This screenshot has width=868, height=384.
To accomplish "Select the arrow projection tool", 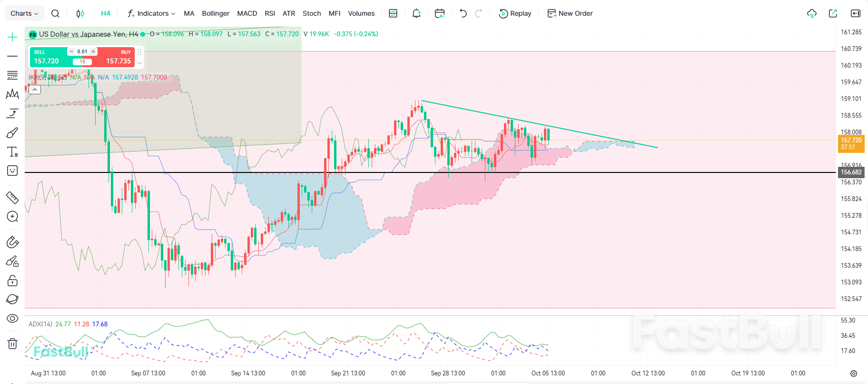I will click(x=12, y=113).
